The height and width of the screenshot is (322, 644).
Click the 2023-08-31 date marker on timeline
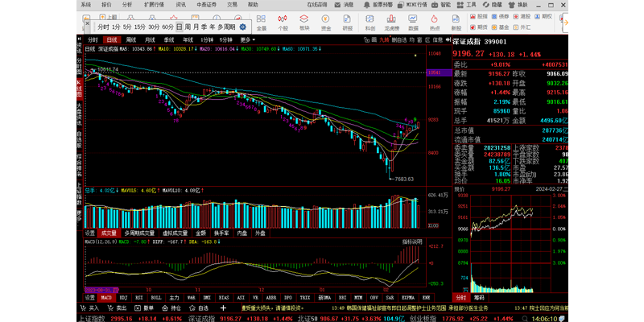coord(101,290)
